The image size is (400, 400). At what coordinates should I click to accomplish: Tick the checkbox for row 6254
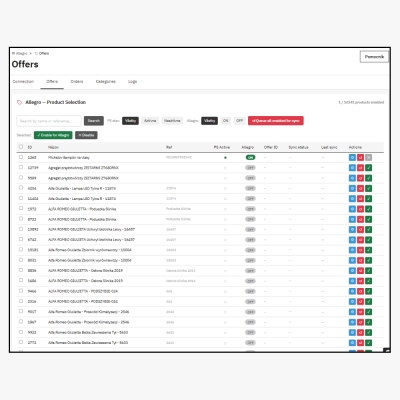(21, 188)
